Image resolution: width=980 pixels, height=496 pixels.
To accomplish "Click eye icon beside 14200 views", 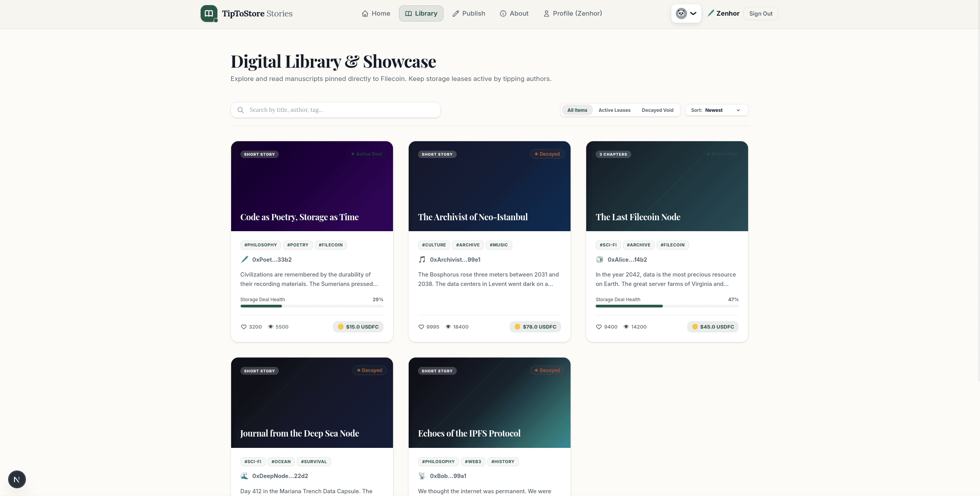I will tap(626, 327).
